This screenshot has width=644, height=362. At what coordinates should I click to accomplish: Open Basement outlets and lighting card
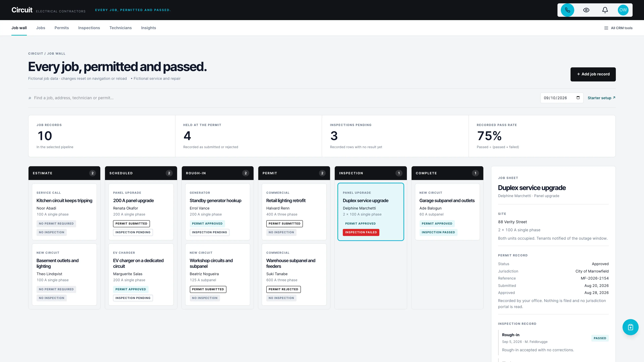pyautogui.click(x=64, y=275)
